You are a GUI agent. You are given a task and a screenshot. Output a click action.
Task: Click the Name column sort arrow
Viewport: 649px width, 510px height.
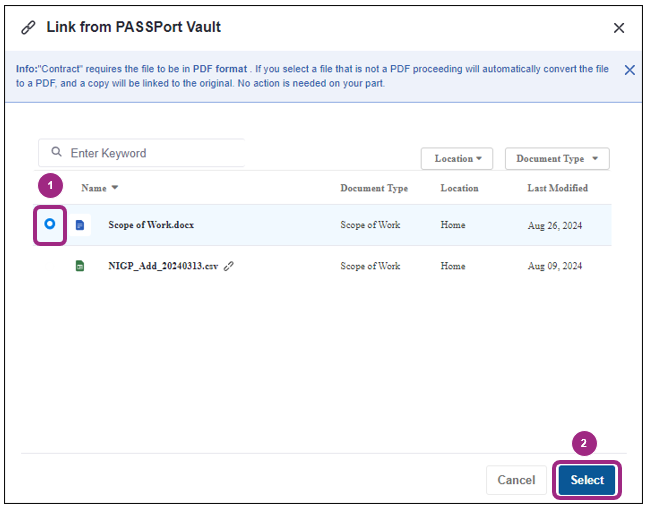click(115, 188)
